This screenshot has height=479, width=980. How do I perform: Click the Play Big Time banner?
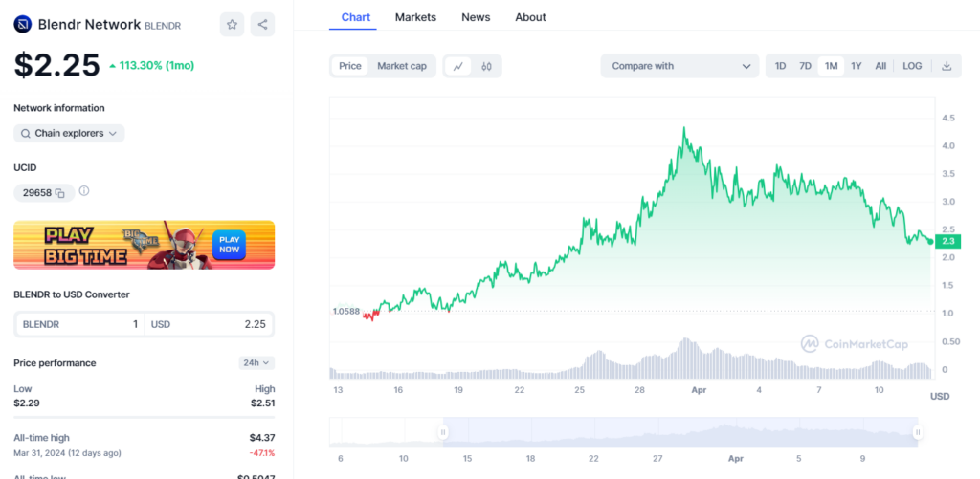pyautogui.click(x=144, y=245)
